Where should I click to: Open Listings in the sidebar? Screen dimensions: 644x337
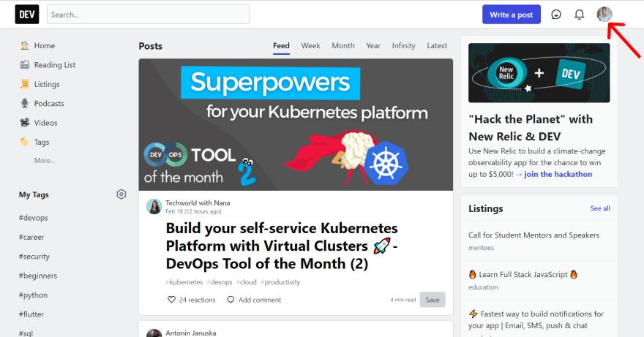click(x=47, y=84)
